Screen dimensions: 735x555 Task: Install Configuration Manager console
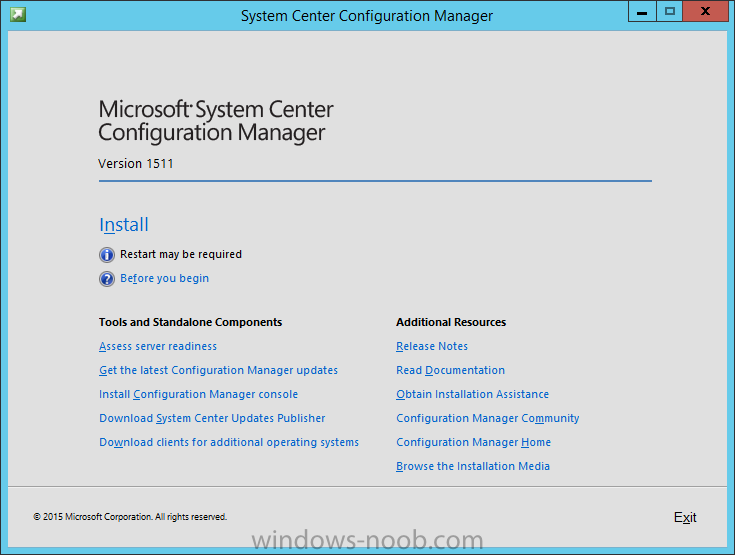click(198, 394)
